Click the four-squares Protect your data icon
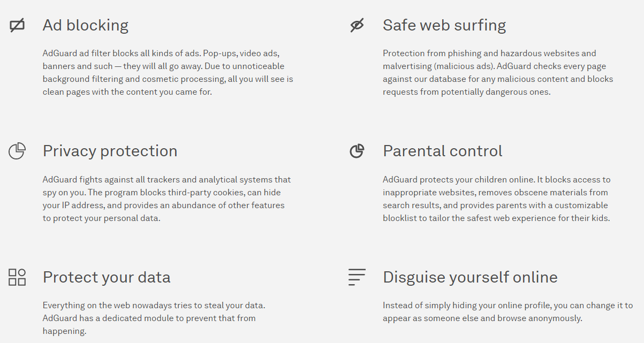644x343 pixels. click(17, 277)
